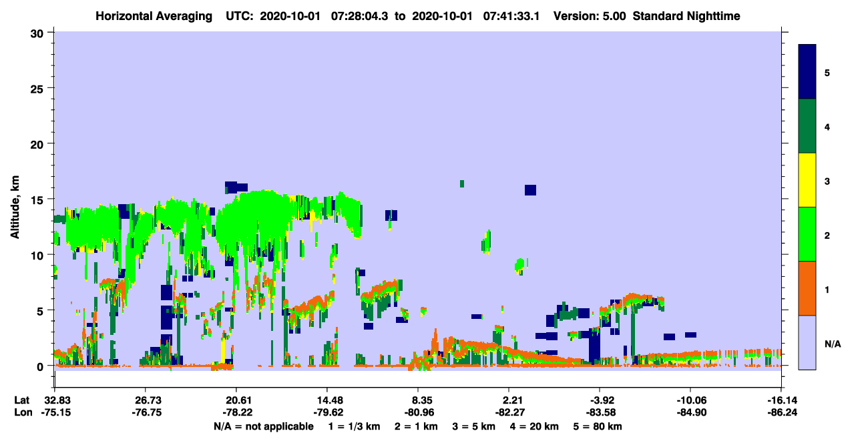Viewport: 868px width, 445px height.
Task: Click the '1 = 1/3 km' legend entry
Action: click(355, 426)
